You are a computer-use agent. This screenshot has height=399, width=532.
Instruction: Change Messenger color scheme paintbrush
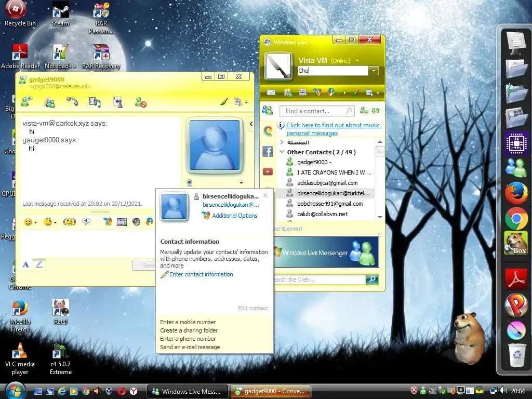[355, 92]
